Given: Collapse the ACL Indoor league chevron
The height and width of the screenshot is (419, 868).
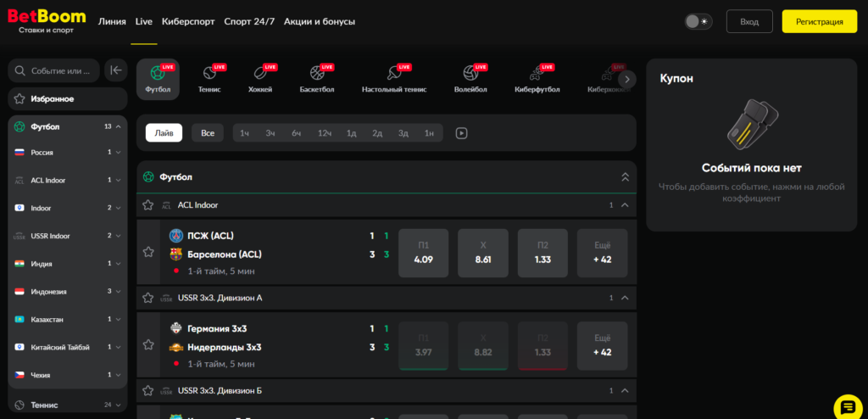Looking at the screenshot, I should (625, 205).
